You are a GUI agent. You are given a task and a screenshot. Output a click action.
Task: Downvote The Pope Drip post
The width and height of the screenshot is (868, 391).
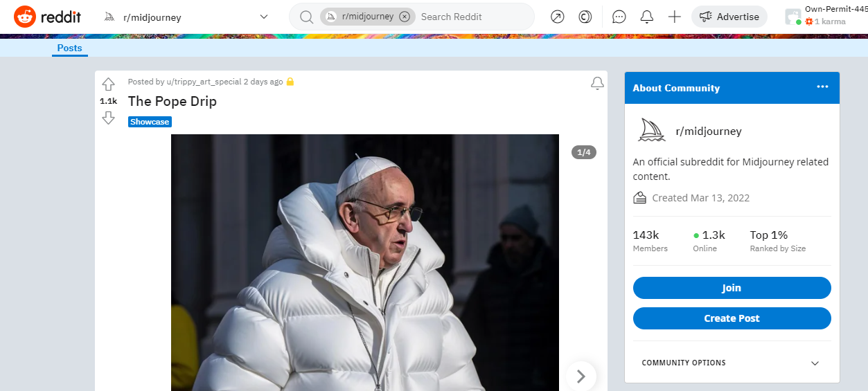point(108,118)
